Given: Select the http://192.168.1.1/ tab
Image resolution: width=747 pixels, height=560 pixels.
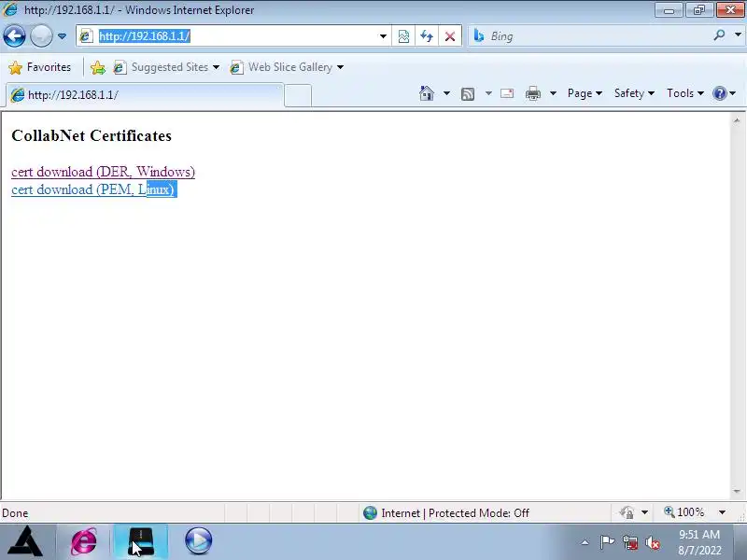Looking at the screenshot, I should click(145, 95).
